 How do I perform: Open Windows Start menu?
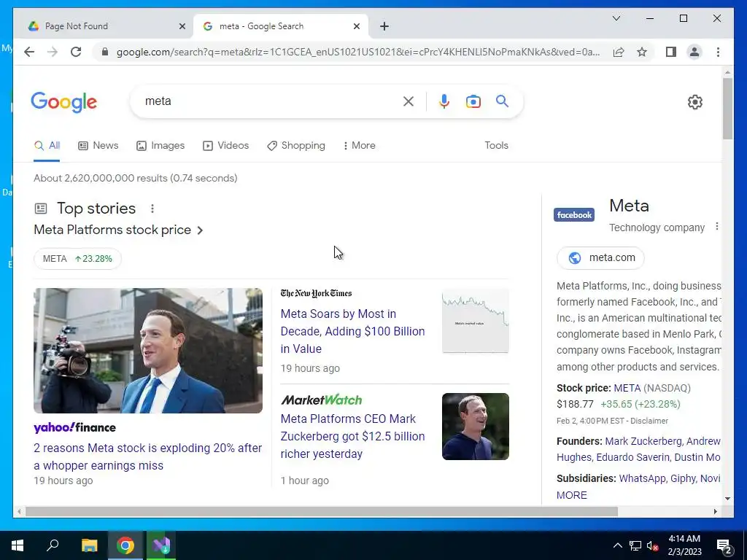(18, 545)
